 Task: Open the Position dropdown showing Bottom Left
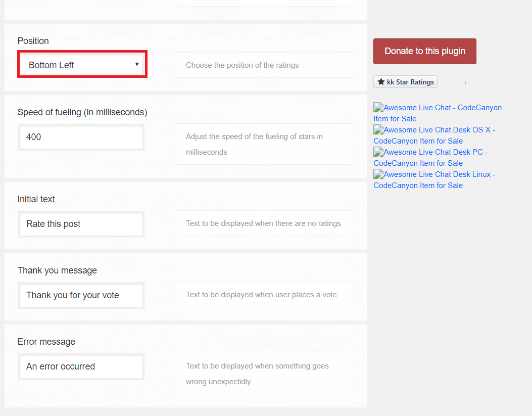(82, 65)
